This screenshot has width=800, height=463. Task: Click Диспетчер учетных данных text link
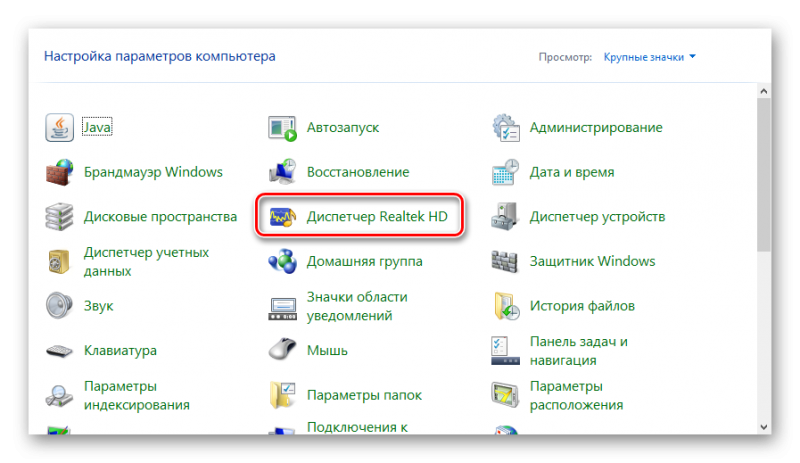click(x=146, y=261)
